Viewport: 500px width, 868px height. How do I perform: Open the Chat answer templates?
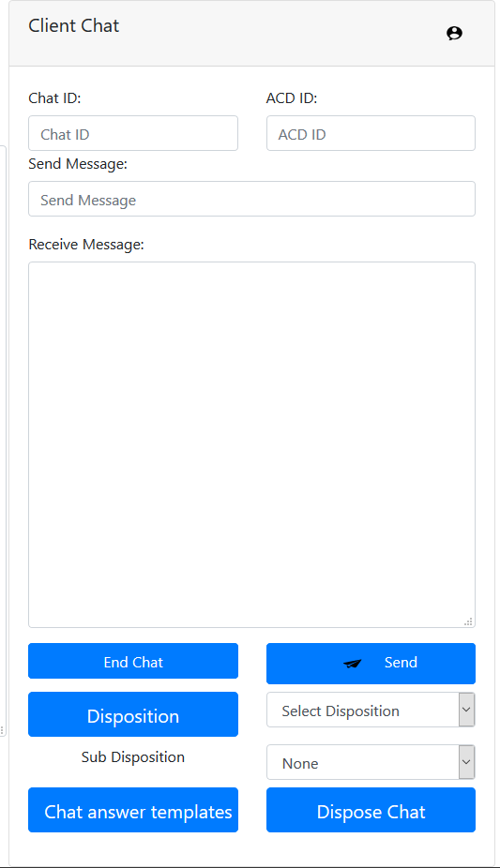pos(133,810)
